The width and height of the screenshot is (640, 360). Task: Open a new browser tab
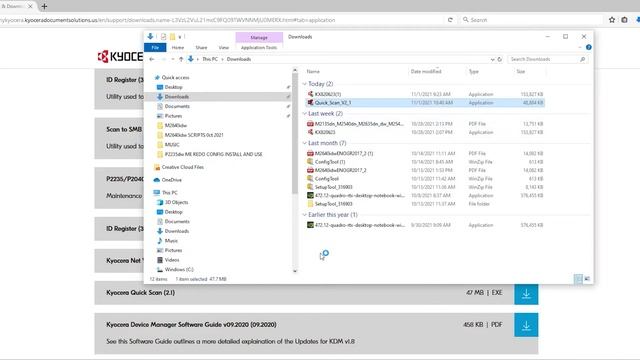44,6
